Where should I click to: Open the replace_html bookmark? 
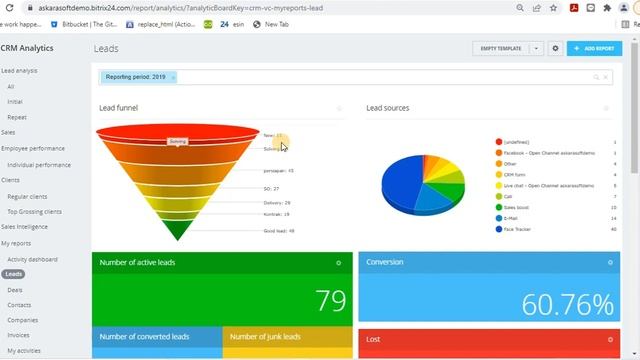(160, 24)
